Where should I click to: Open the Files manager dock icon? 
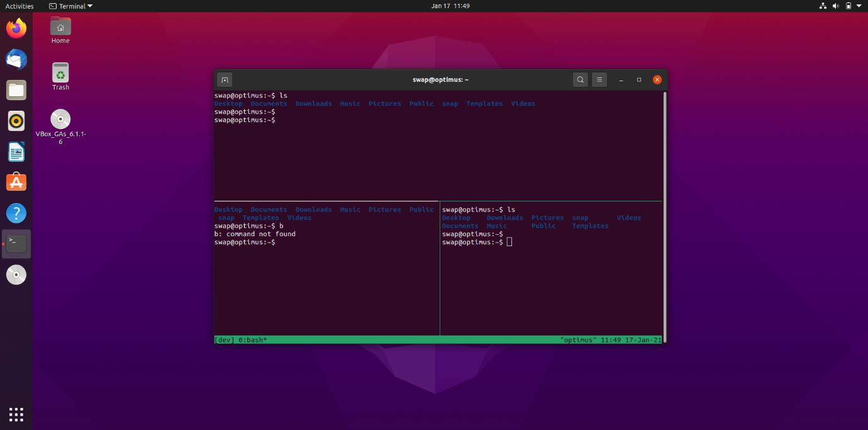[16, 90]
